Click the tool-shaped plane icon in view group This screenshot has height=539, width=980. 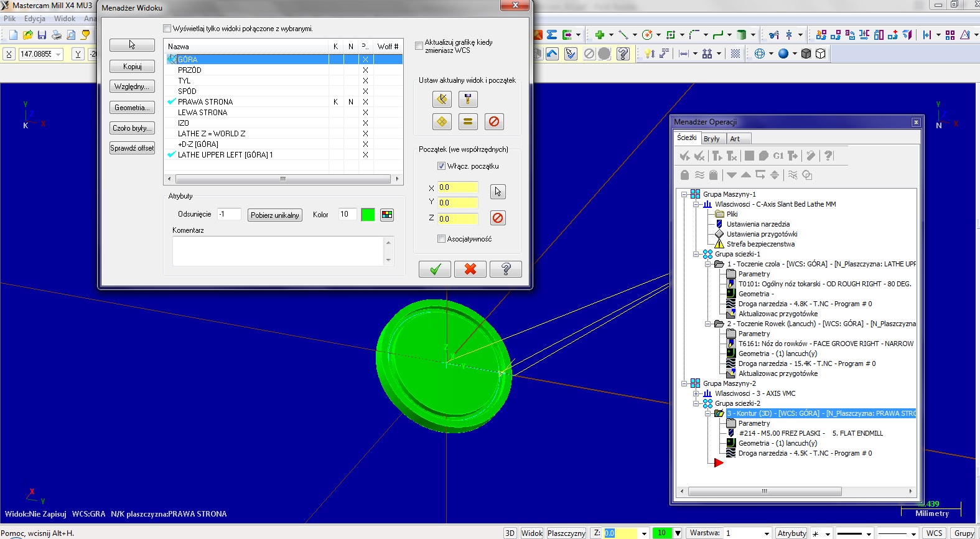468,99
